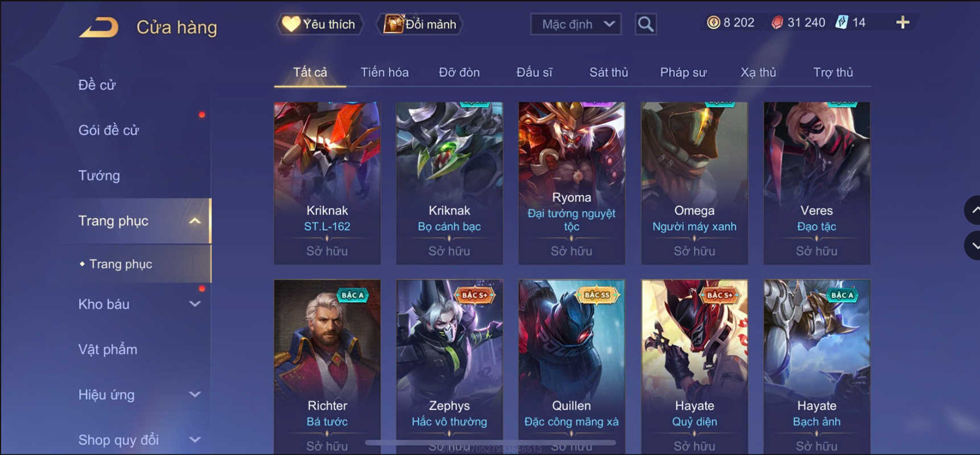Viewport: 980px width, 455px height.
Task: Expand the Kho báu sidebar section
Action: pos(195,304)
